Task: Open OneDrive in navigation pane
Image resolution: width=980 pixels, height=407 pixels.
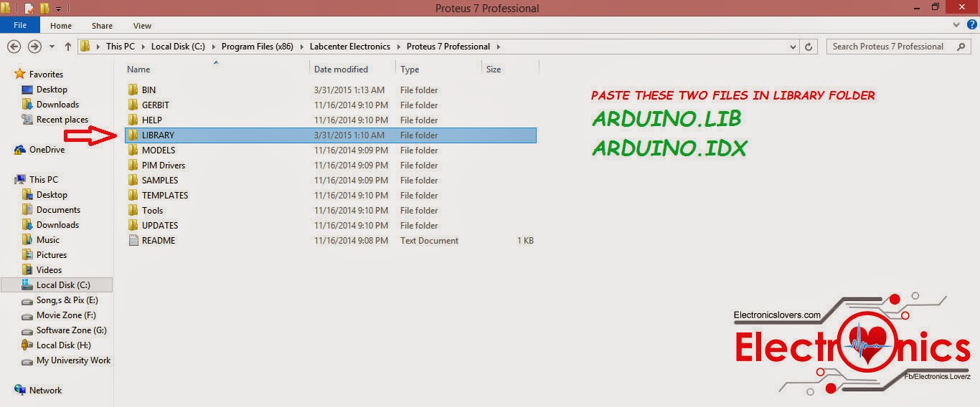Action: tap(47, 150)
